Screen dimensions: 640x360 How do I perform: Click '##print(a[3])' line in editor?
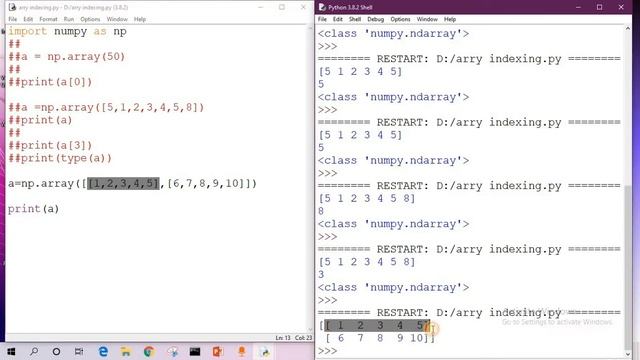[50, 145]
